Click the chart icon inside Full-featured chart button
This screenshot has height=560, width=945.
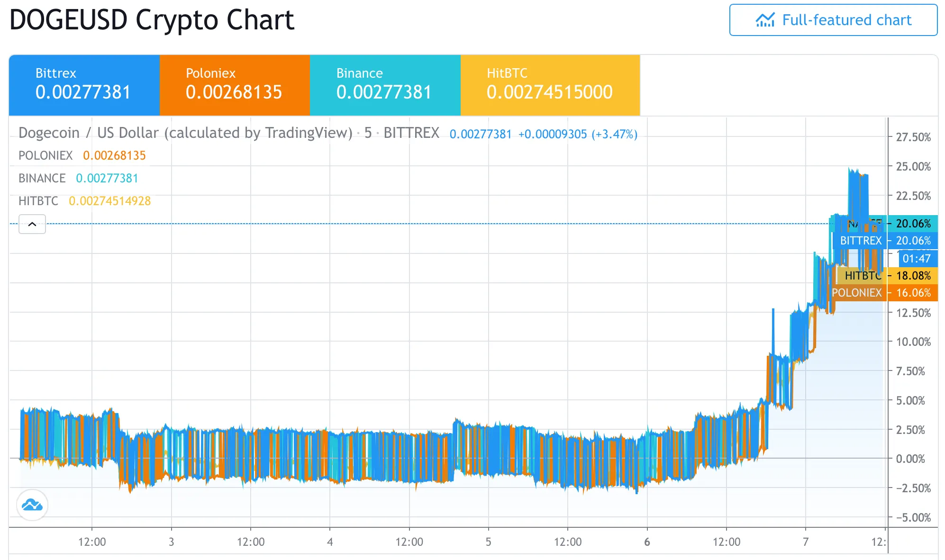pos(765,20)
